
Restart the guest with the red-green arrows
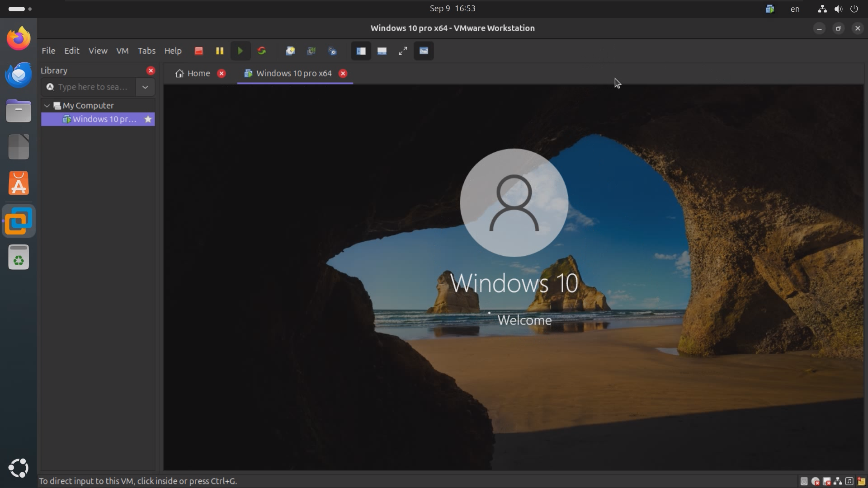click(x=262, y=51)
